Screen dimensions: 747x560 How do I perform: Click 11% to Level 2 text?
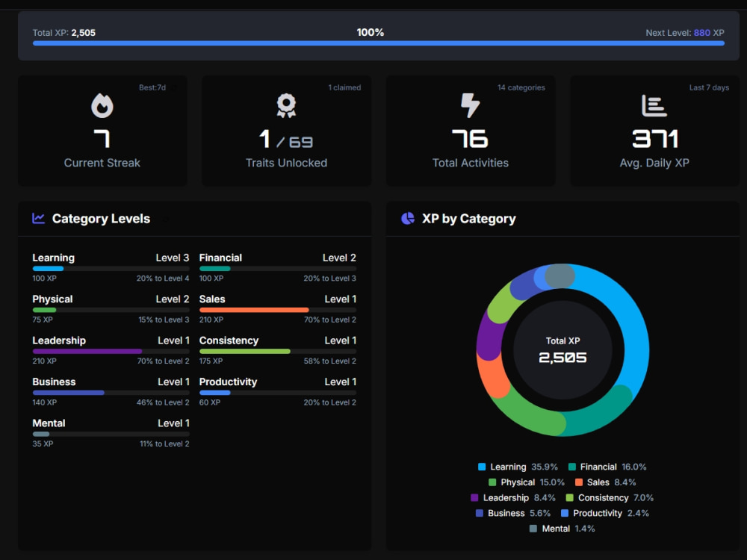(x=164, y=444)
